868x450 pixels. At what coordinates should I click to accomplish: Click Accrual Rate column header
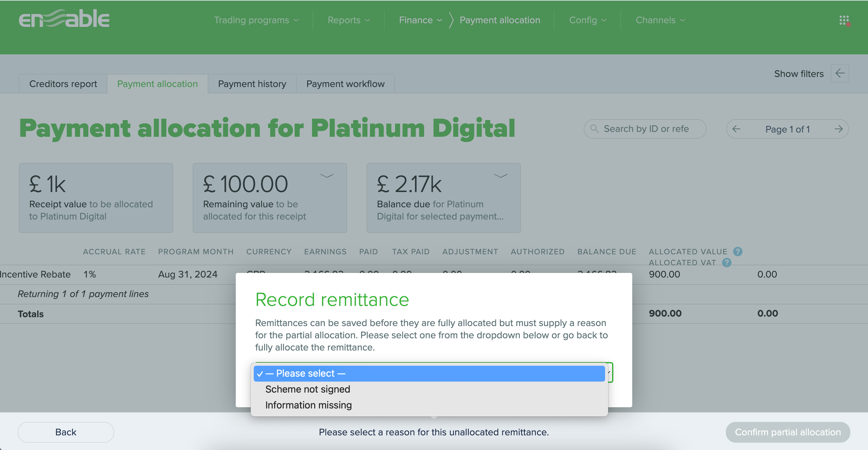click(114, 252)
